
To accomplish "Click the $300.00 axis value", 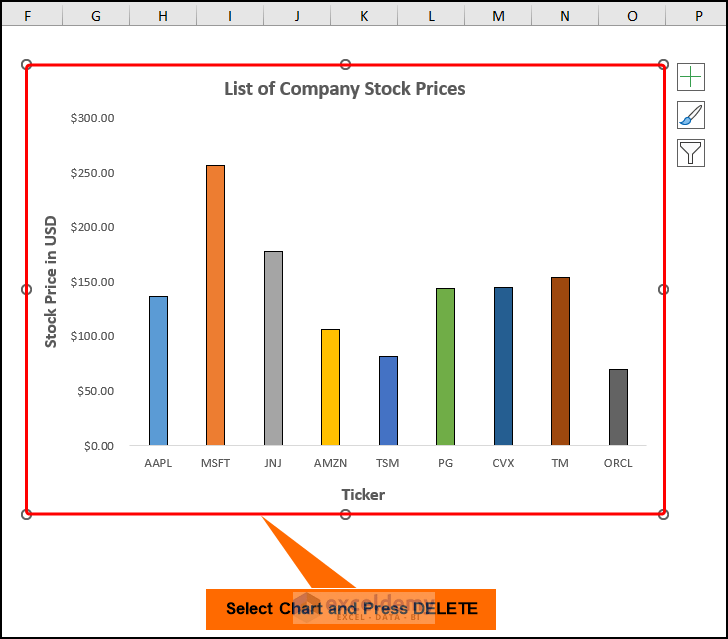I will 92,118.
